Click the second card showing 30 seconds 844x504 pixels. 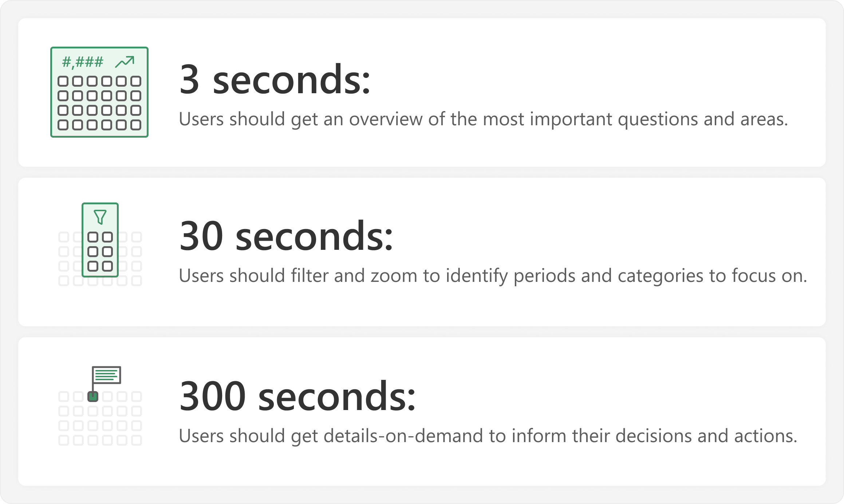[x=422, y=252]
